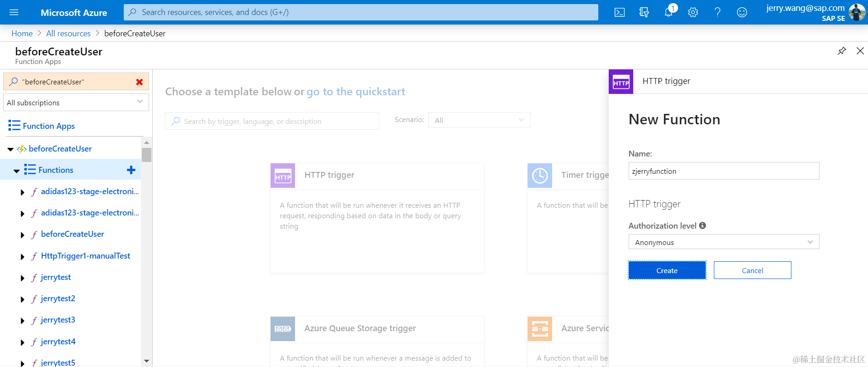
Task: Go to All resources breadcrumb
Action: click(x=68, y=33)
